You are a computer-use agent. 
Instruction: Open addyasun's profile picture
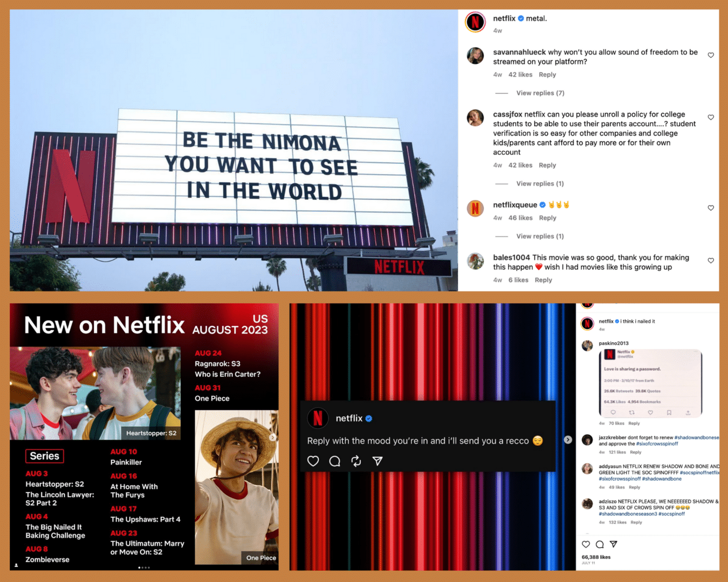[x=587, y=469]
